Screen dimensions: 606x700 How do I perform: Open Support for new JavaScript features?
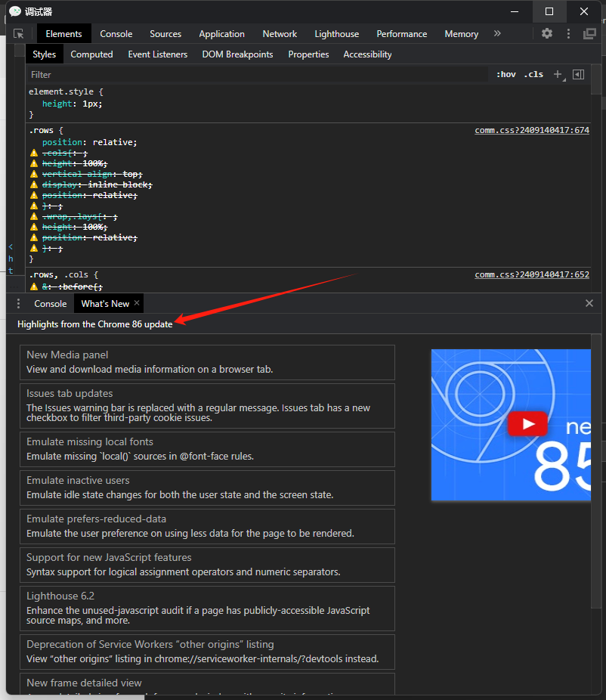[x=208, y=565]
